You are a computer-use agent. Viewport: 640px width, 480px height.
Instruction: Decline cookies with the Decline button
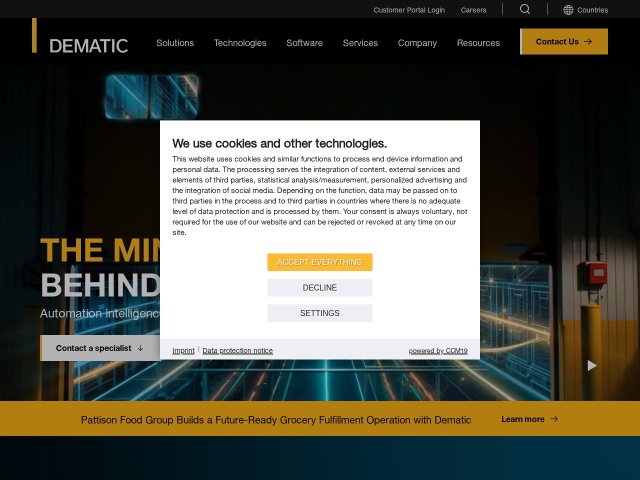click(x=320, y=288)
